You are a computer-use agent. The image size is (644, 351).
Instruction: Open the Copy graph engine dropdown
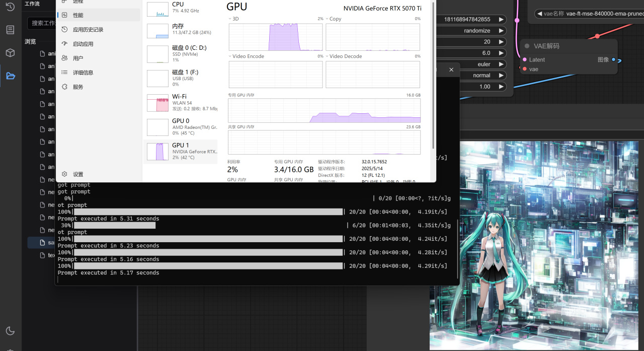(334, 19)
